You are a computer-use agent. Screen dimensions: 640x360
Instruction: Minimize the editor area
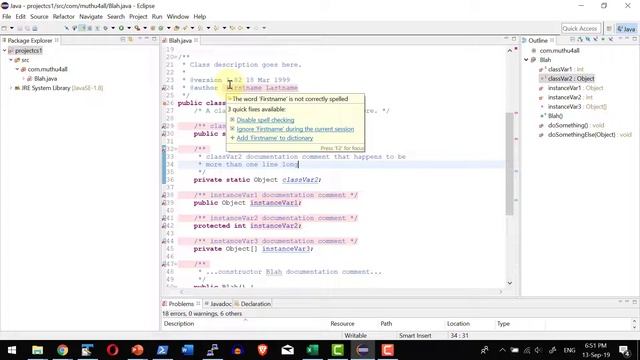[x=506, y=39]
